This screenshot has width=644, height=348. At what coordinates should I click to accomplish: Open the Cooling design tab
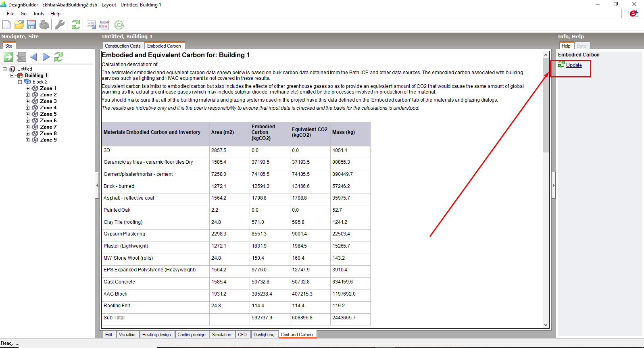pos(192,335)
